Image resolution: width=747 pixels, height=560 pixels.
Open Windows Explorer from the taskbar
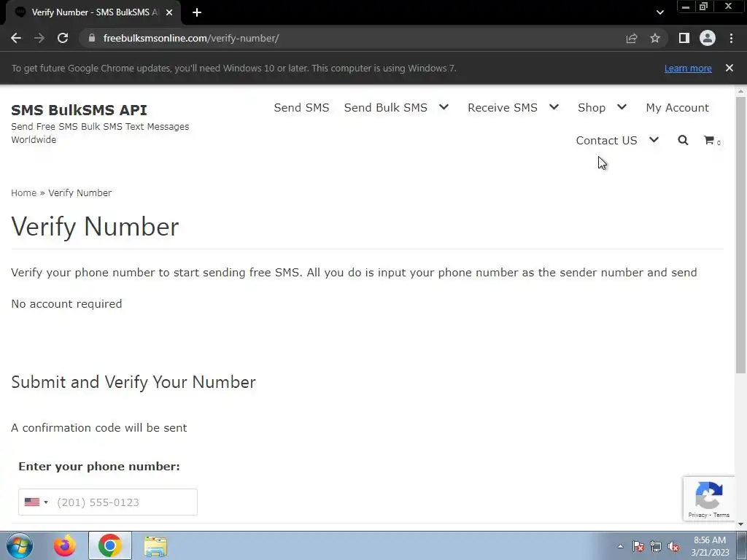(155, 546)
